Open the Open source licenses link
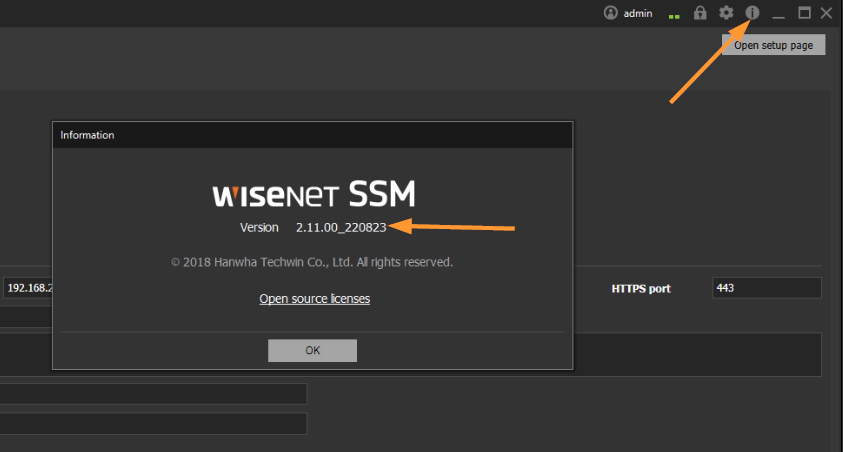843x452 pixels. click(x=315, y=299)
